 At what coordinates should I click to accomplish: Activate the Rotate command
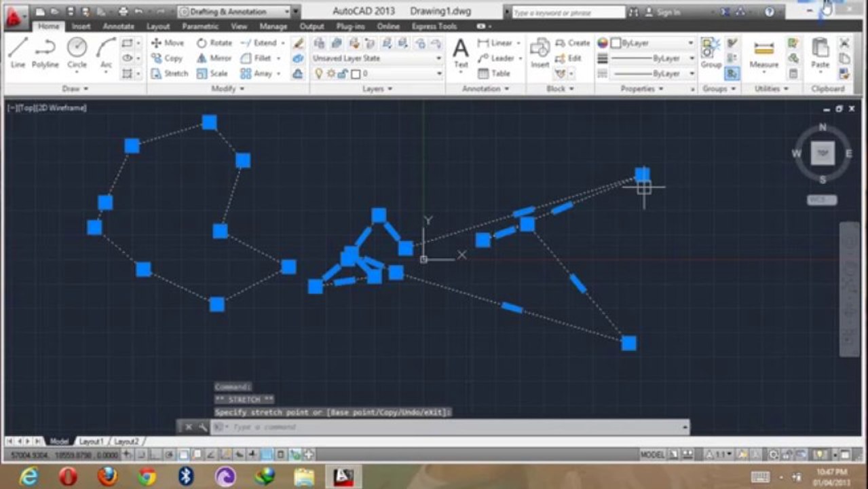214,43
